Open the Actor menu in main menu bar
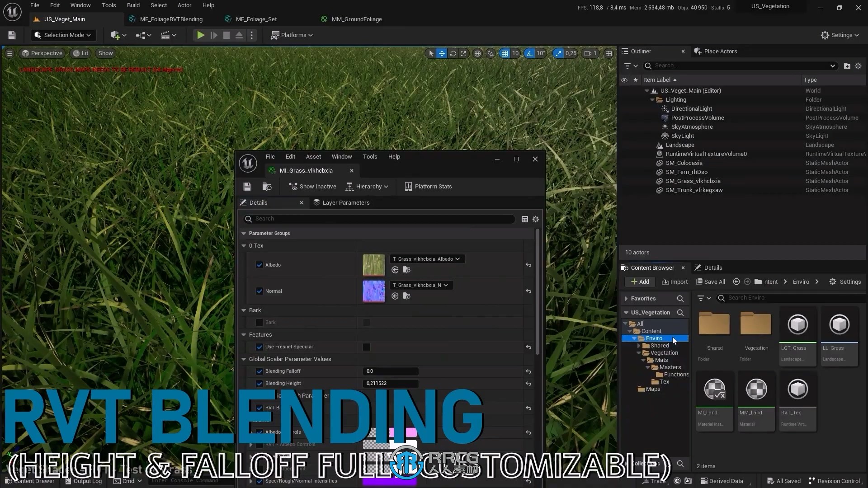868x488 pixels. pos(184,5)
